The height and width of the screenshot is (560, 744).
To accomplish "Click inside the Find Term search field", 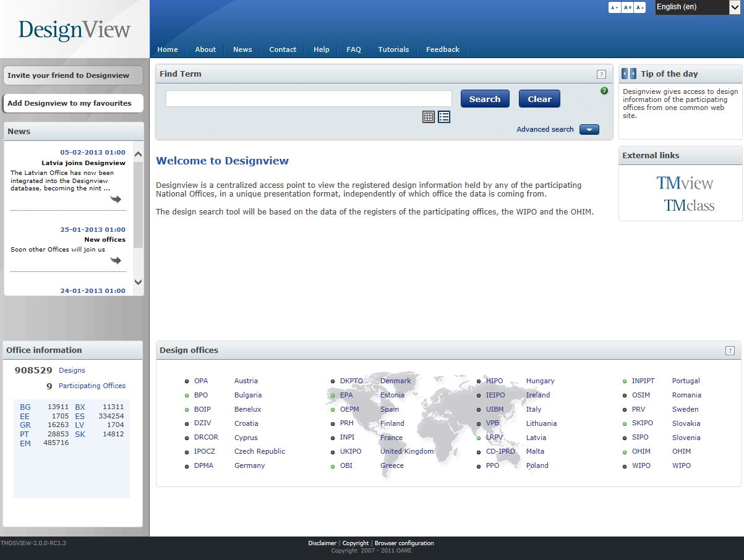I will point(309,98).
